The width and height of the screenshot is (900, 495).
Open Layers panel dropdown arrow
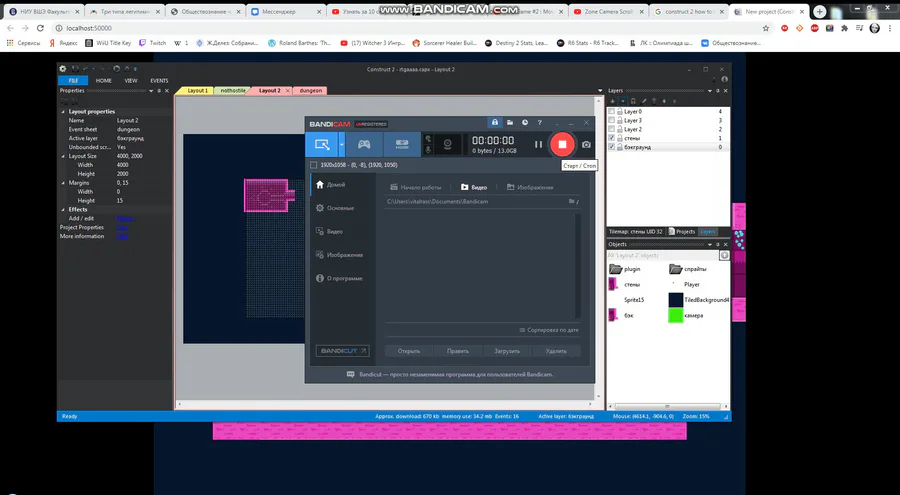709,91
